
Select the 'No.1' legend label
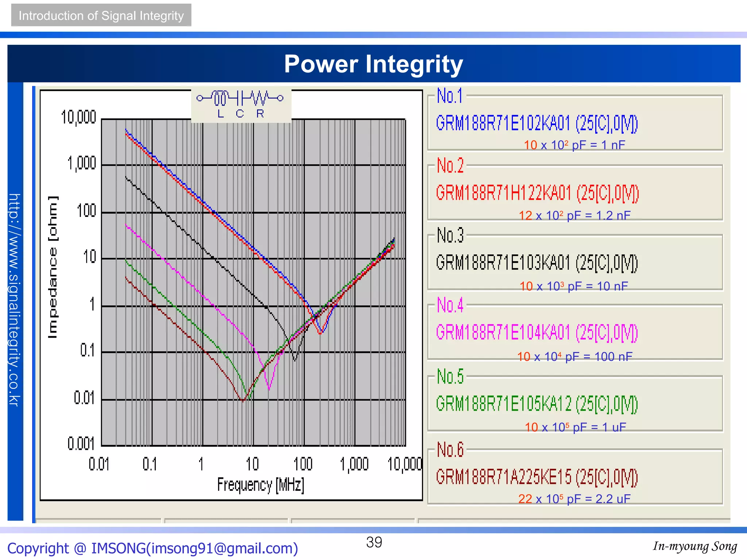click(x=450, y=96)
